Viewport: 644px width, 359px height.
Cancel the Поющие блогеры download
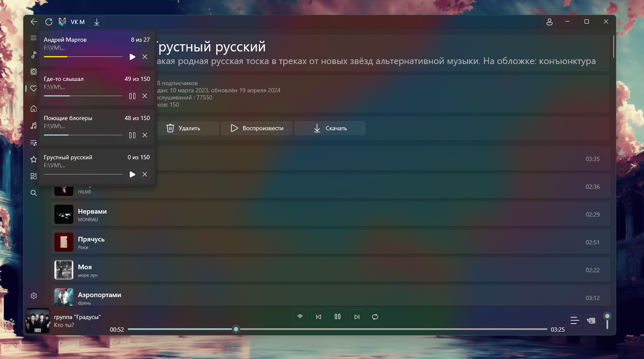(145, 135)
